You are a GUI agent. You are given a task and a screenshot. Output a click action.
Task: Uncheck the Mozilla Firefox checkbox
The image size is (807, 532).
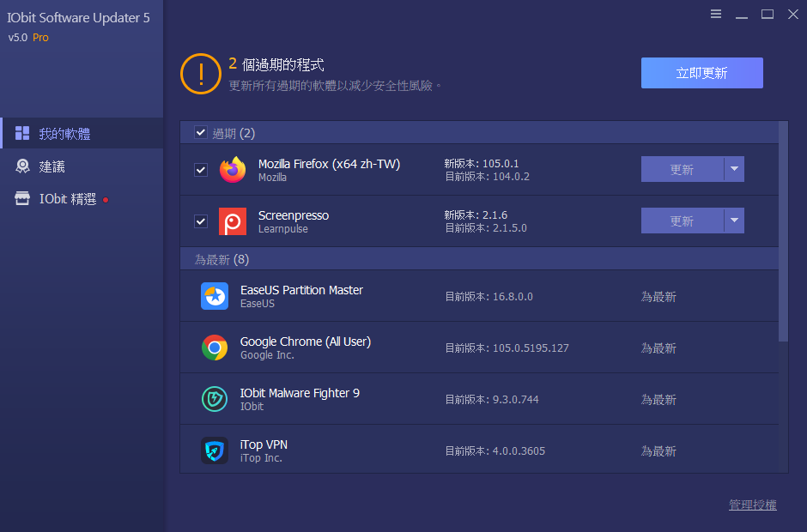click(x=201, y=170)
